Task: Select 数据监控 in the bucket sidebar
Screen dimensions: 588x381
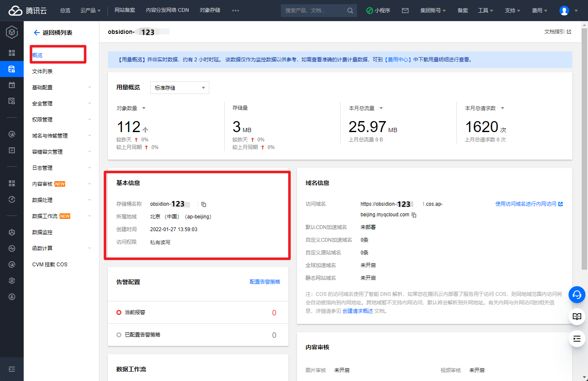Action: coord(42,232)
